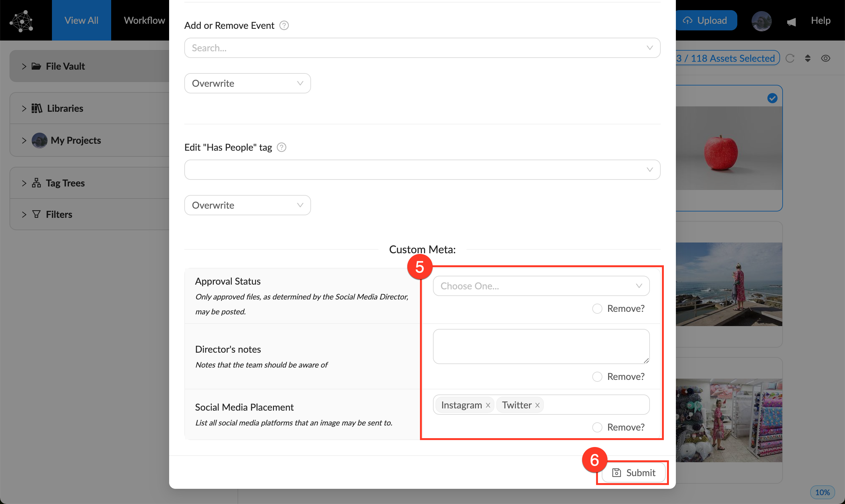
Task: Click the megaphone announcements icon
Action: click(791, 22)
